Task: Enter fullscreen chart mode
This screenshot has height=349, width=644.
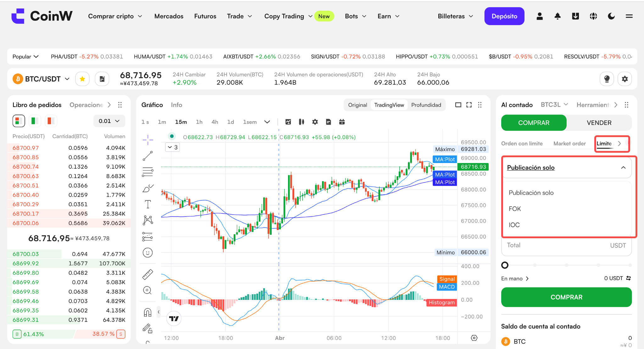Action: 469,105
